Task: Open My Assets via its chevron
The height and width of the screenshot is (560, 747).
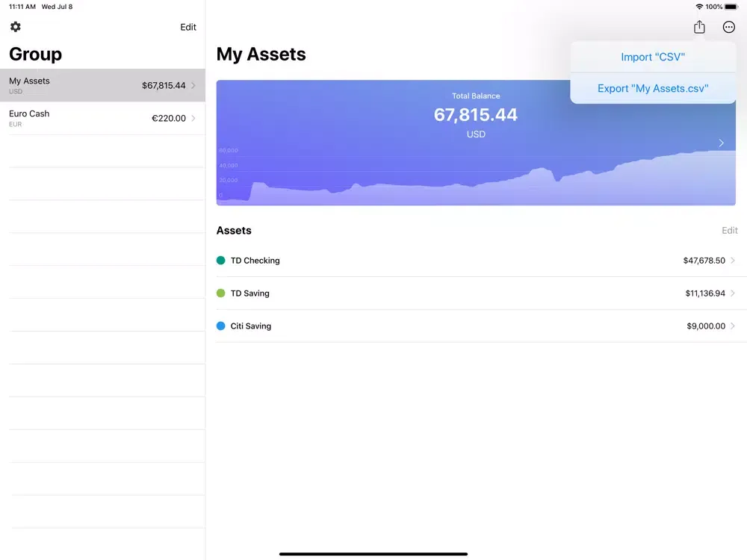Action: [193, 85]
